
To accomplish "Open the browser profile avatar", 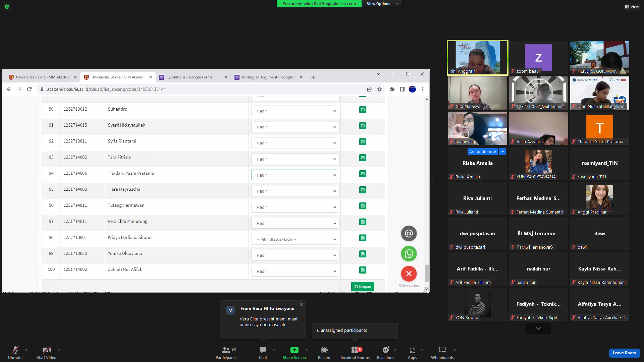I will (x=413, y=89).
